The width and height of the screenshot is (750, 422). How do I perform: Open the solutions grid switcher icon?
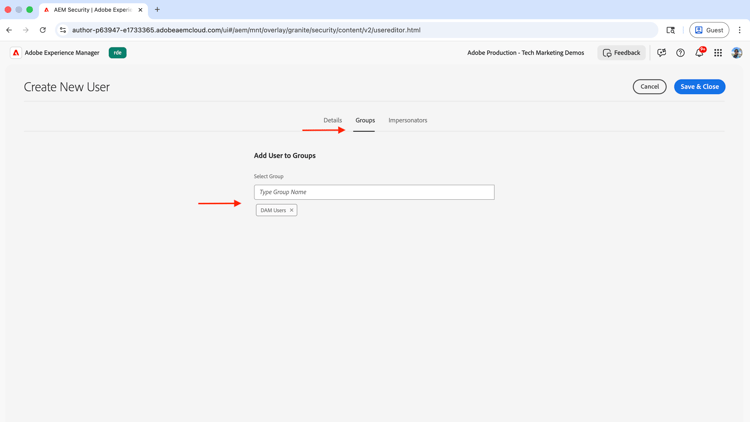pyautogui.click(x=718, y=53)
